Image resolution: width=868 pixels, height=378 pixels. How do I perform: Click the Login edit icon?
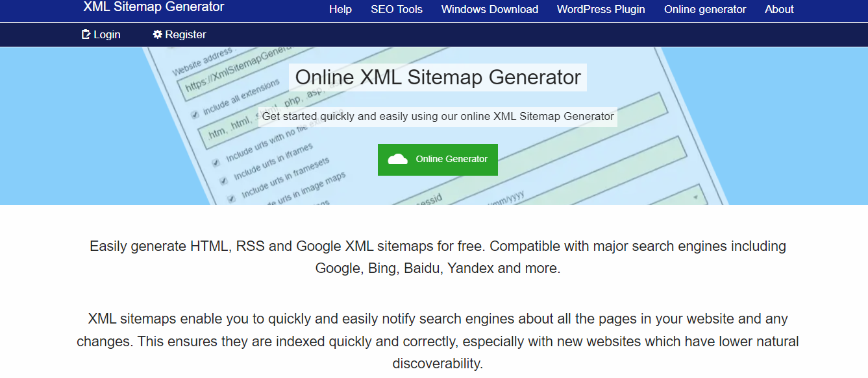coord(86,34)
